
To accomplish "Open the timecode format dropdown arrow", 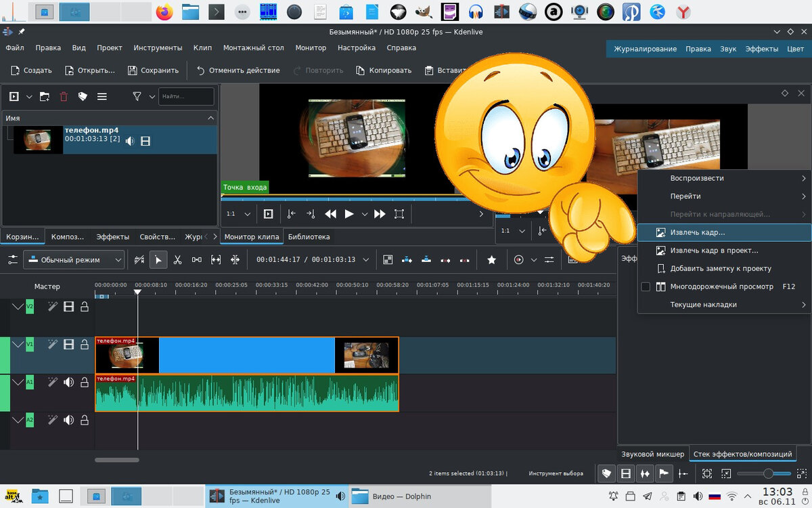I will click(366, 259).
